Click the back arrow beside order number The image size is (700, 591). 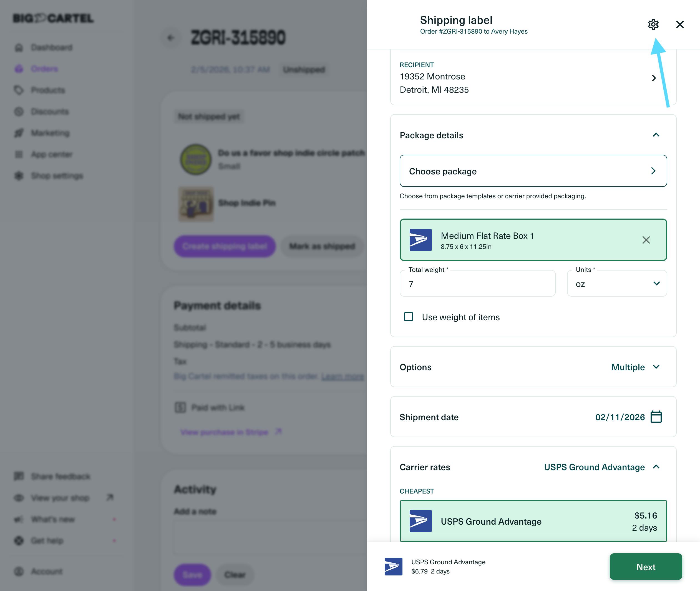click(x=171, y=38)
